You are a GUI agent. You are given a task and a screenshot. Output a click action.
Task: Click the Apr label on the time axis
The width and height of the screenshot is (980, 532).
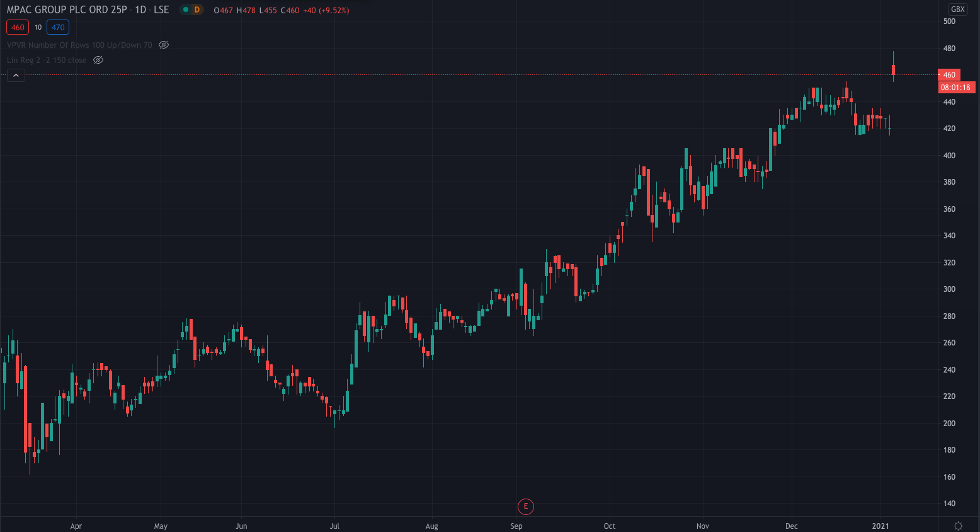click(x=76, y=526)
